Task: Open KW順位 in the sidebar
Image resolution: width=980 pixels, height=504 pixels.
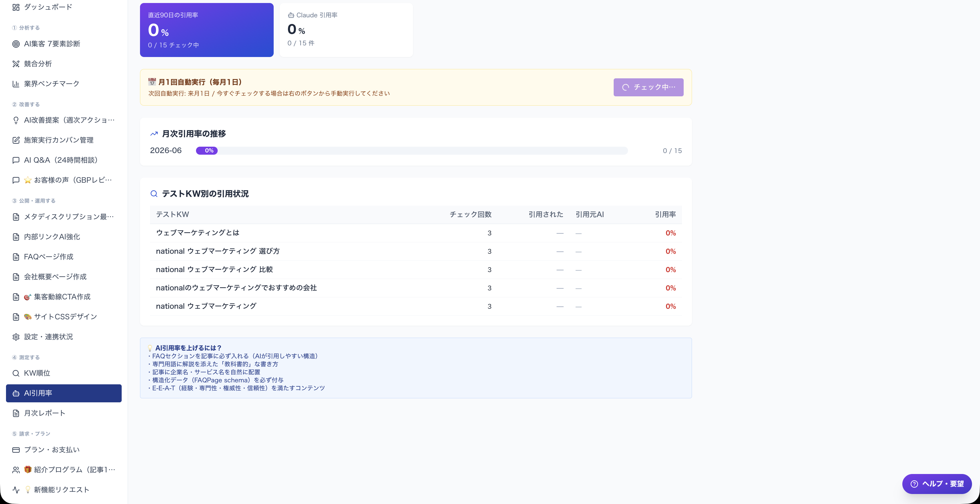Action: coord(64,374)
